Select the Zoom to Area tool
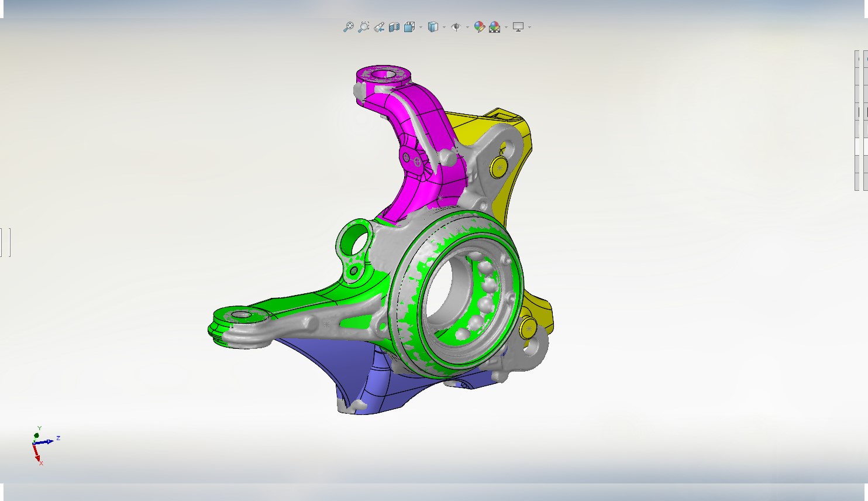The width and height of the screenshot is (868, 501). 364,27
